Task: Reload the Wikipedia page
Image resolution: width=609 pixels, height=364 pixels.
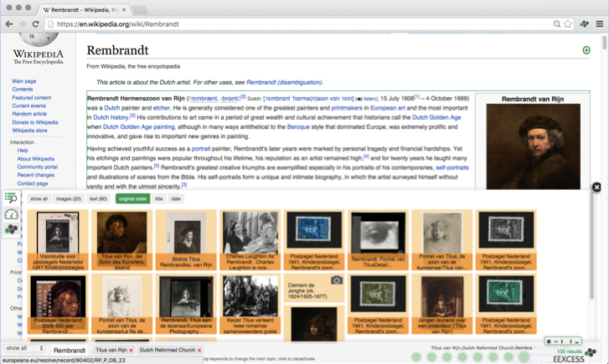Action: click(35, 24)
